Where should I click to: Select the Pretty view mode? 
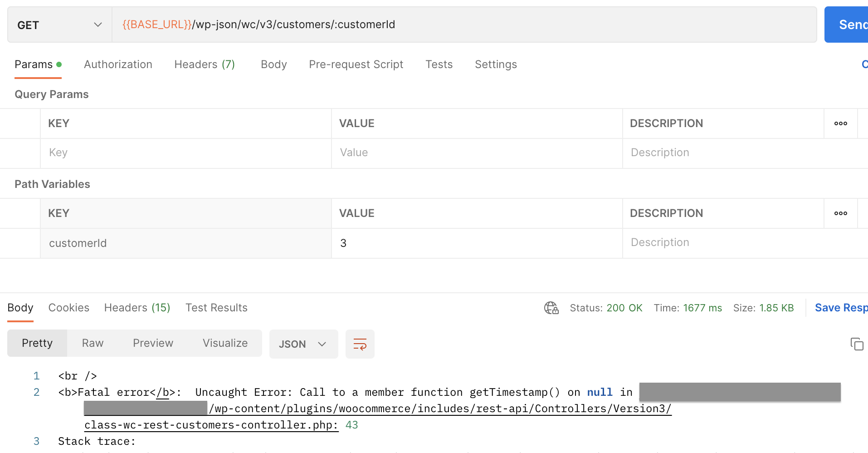pos(37,343)
